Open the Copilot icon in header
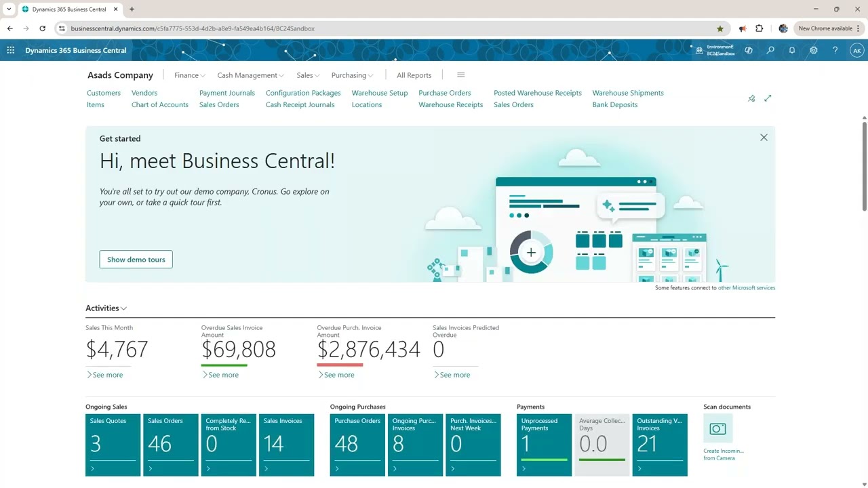This screenshot has height=488, width=868. [x=749, y=50]
